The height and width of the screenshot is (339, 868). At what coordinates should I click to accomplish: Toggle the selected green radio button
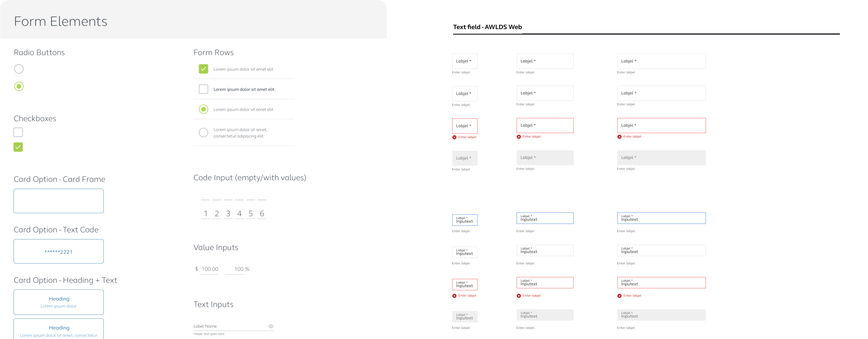18,87
